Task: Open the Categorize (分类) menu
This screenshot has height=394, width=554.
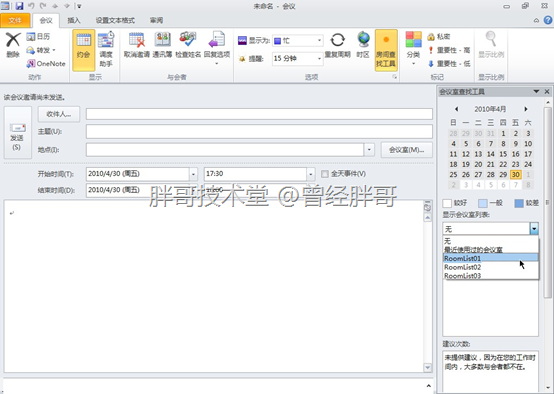Action: coord(413,48)
